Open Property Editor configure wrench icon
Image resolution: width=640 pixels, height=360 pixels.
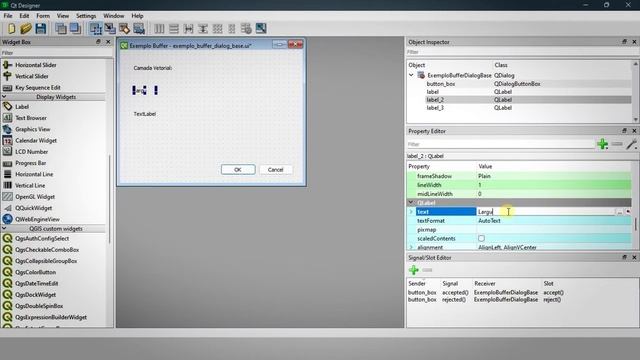click(x=631, y=144)
